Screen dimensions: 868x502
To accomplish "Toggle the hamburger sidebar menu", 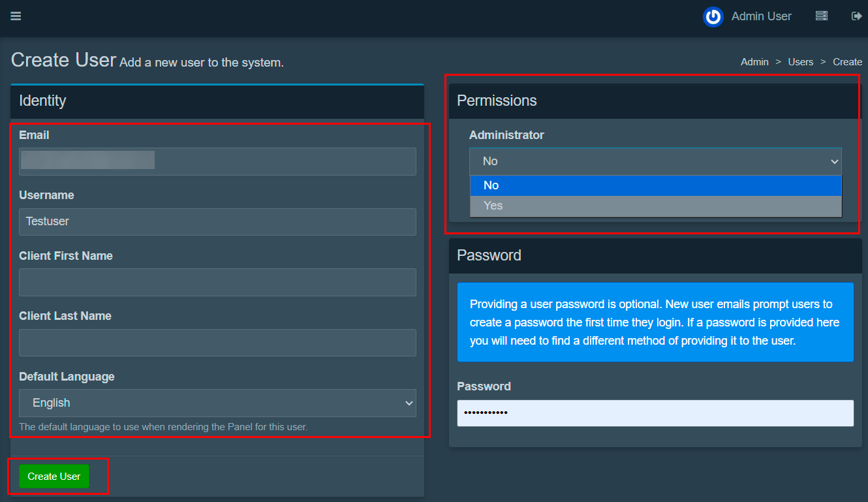I will click(16, 16).
